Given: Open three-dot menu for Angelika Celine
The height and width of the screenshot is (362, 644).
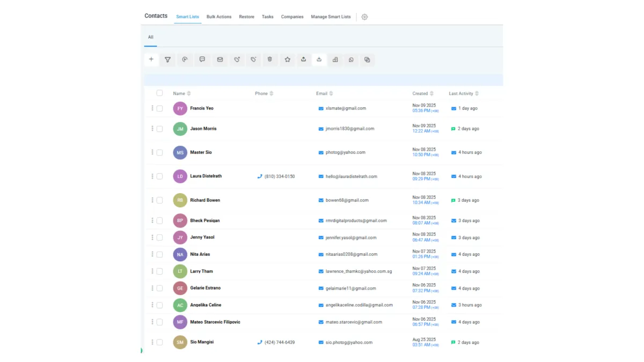Looking at the screenshot, I should tap(152, 305).
